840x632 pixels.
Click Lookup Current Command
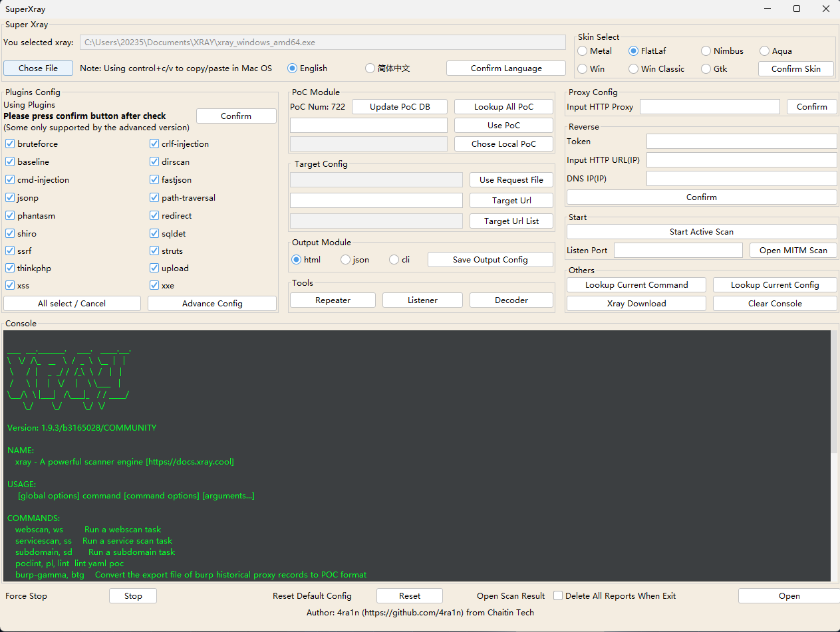tap(636, 285)
